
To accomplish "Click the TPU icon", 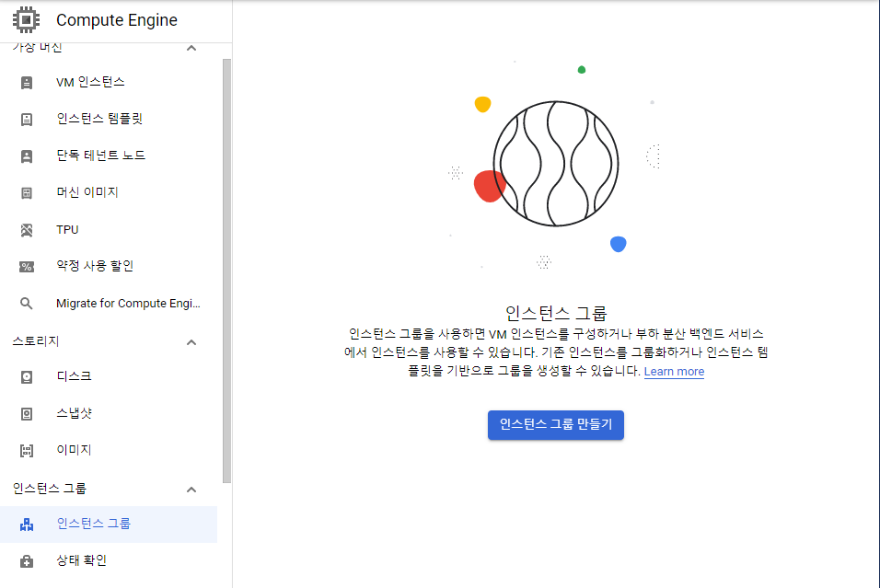I will click(27, 229).
